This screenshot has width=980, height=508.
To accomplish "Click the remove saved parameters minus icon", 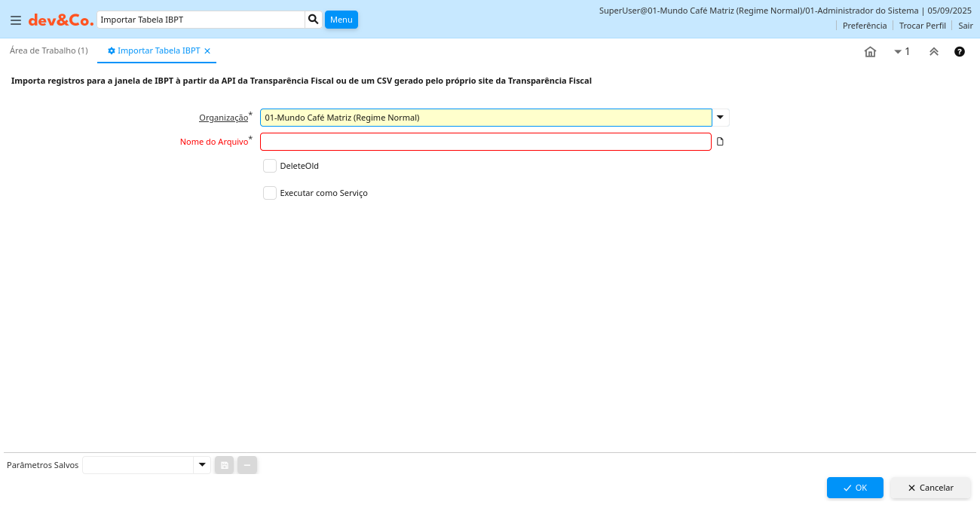I will click(247, 465).
